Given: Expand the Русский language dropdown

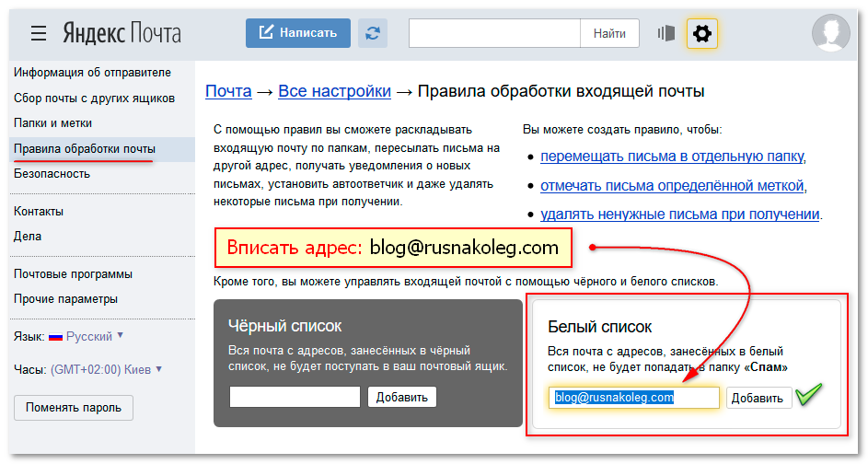Looking at the screenshot, I should pos(95,337).
